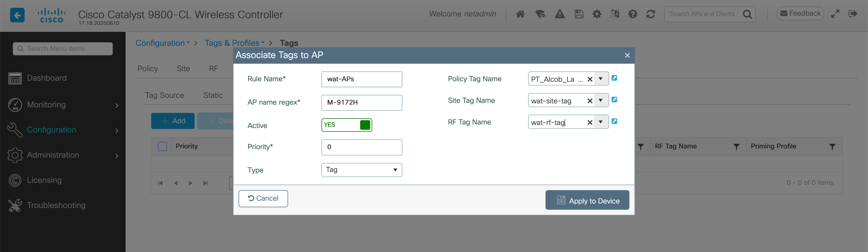Switch to the Site tab

[183, 68]
